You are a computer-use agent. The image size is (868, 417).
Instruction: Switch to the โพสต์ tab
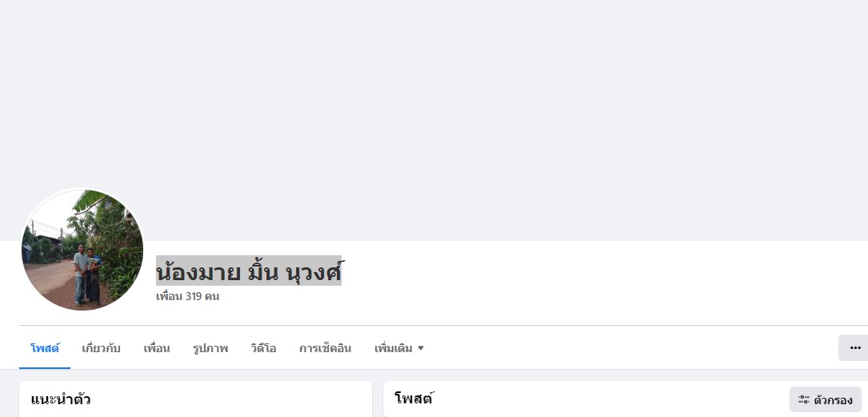[45, 348]
